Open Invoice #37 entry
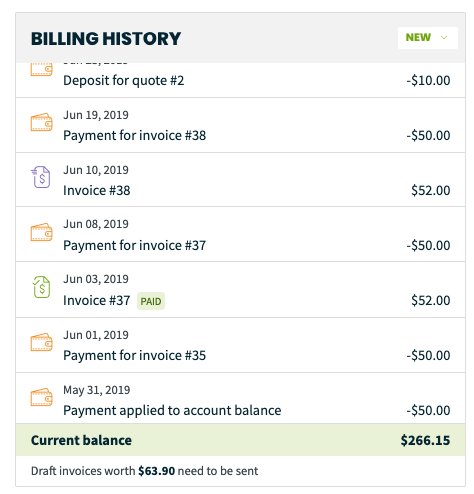 click(x=240, y=290)
